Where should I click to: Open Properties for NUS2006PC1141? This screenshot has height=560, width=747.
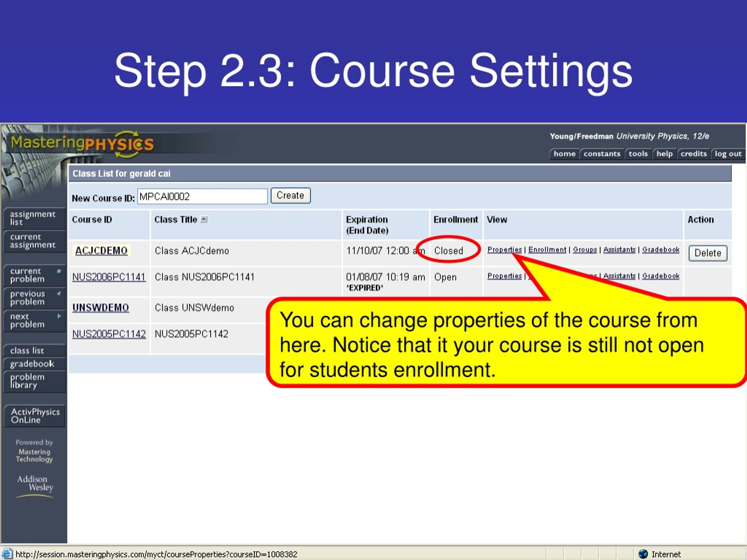(505, 276)
